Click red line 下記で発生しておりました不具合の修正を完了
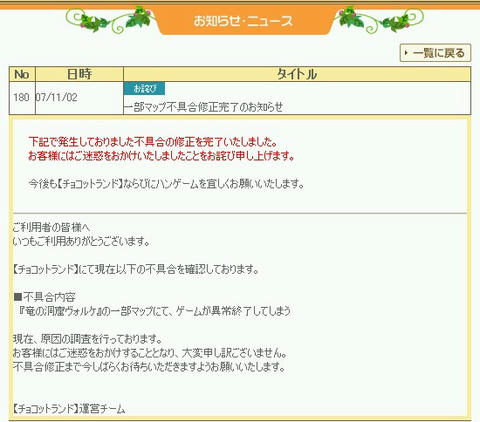 tap(153, 142)
